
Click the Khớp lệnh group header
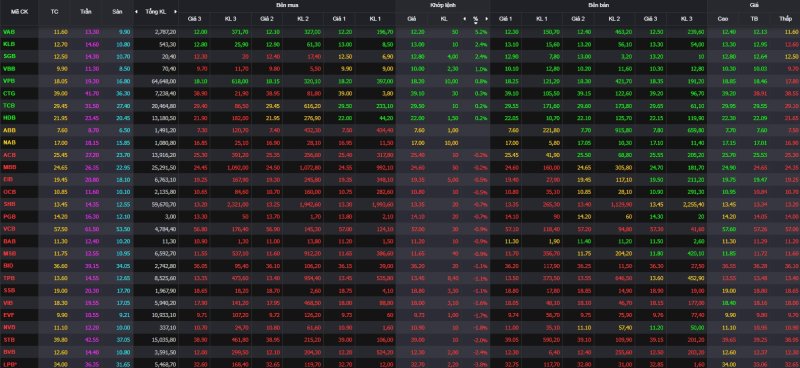pos(442,5)
